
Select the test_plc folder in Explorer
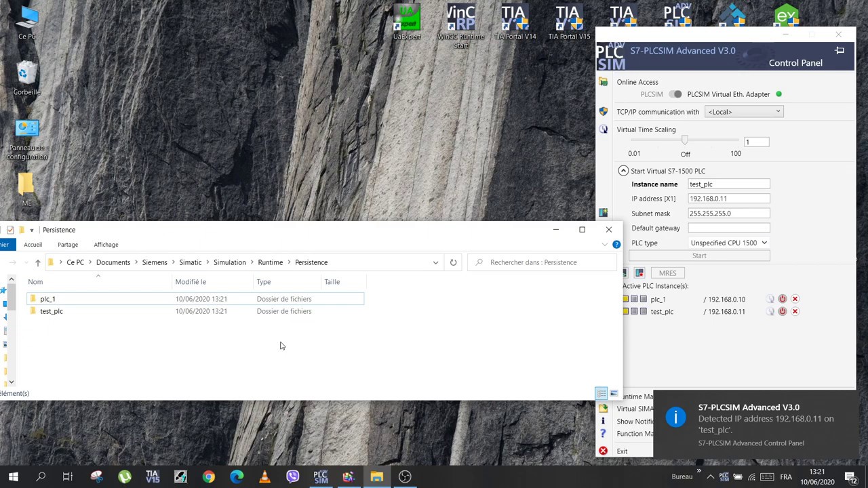tap(195, 311)
